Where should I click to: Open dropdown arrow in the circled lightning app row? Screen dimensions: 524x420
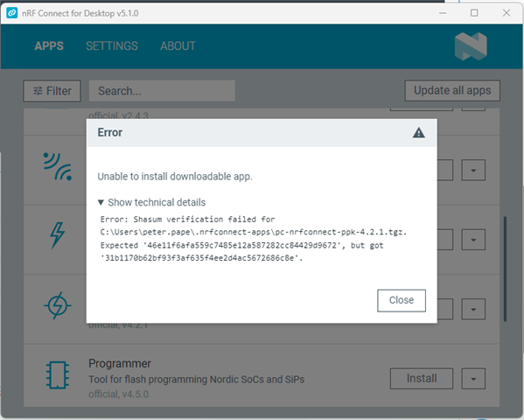(x=473, y=310)
